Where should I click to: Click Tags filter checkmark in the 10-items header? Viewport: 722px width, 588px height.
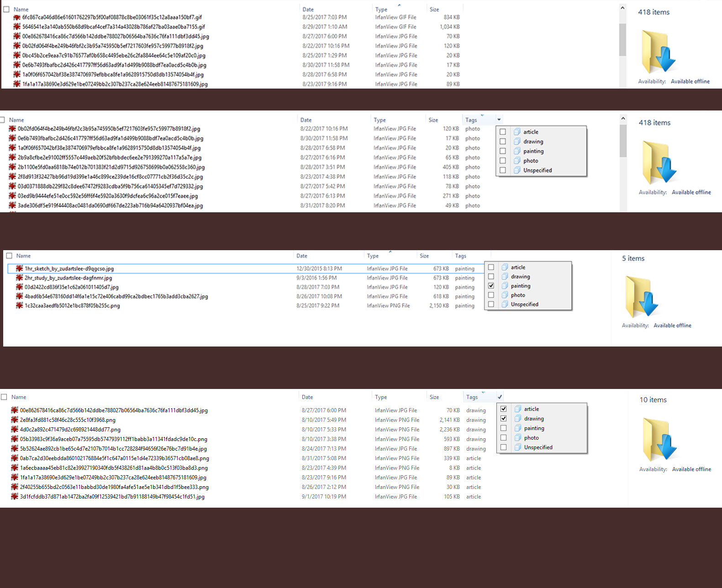tap(500, 397)
